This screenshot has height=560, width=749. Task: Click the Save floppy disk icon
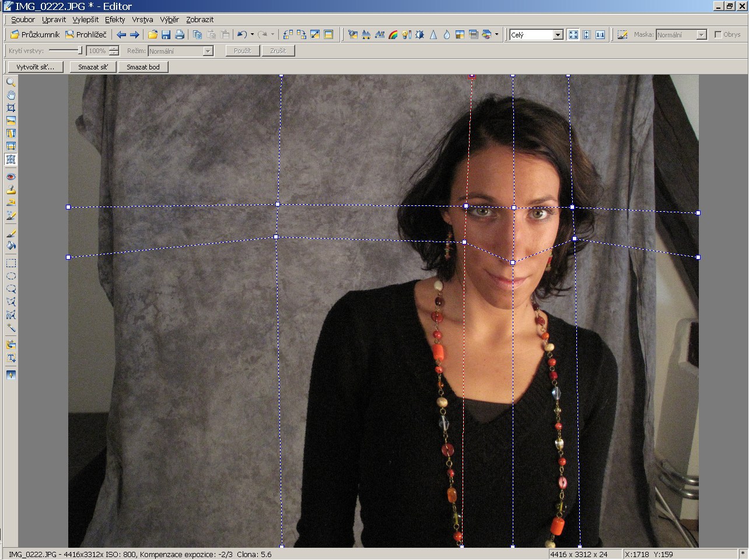[166, 34]
